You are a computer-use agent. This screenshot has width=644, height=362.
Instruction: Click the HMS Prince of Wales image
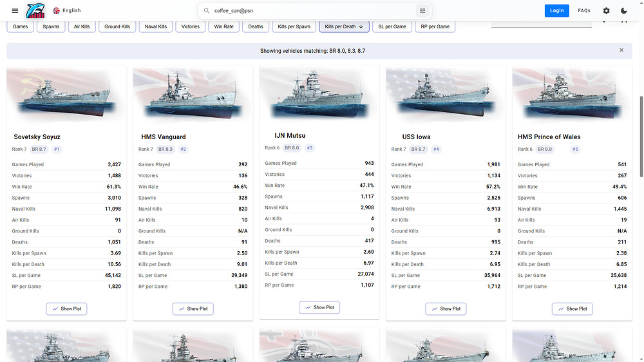click(572, 96)
